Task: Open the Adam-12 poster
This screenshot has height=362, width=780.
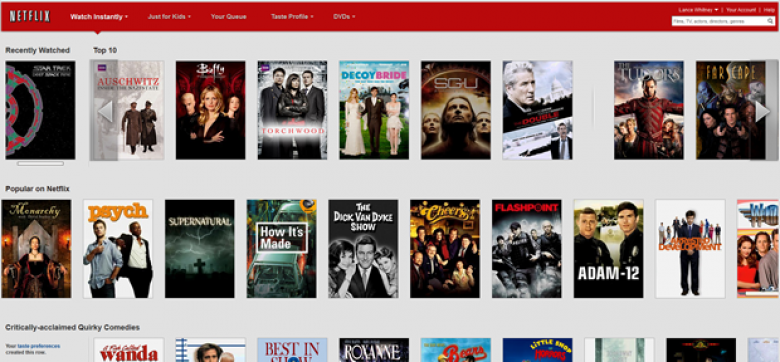Action: [608, 249]
